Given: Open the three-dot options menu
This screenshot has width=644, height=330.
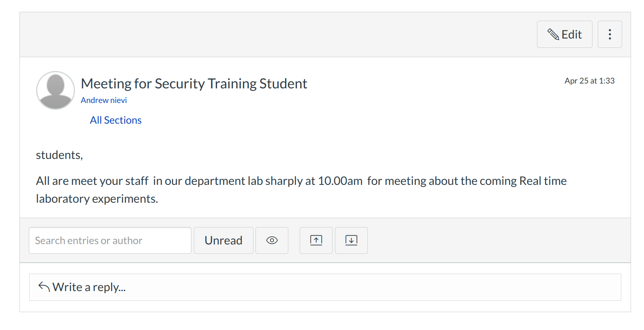Looking at the screenshot, I should pos(610,34).
